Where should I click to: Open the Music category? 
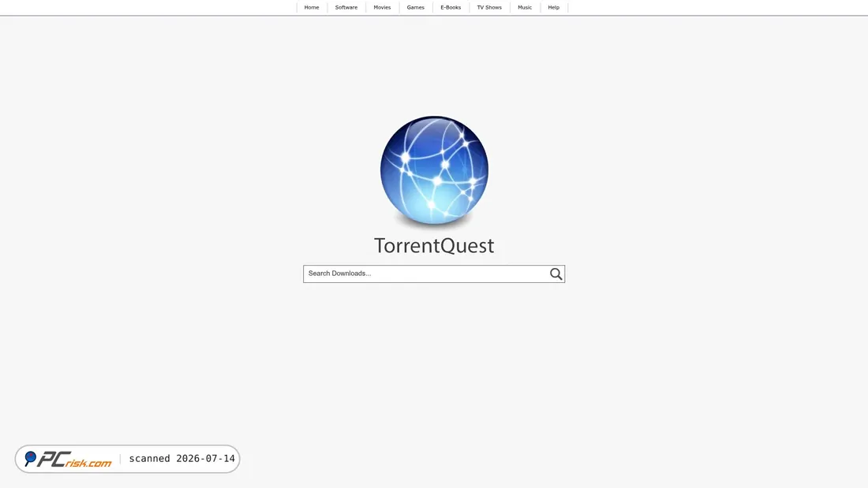[x=525, y=8]
